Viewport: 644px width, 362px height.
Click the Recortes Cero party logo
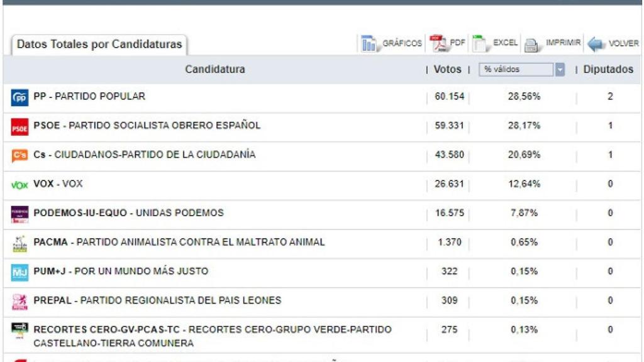tap(20, 329)
